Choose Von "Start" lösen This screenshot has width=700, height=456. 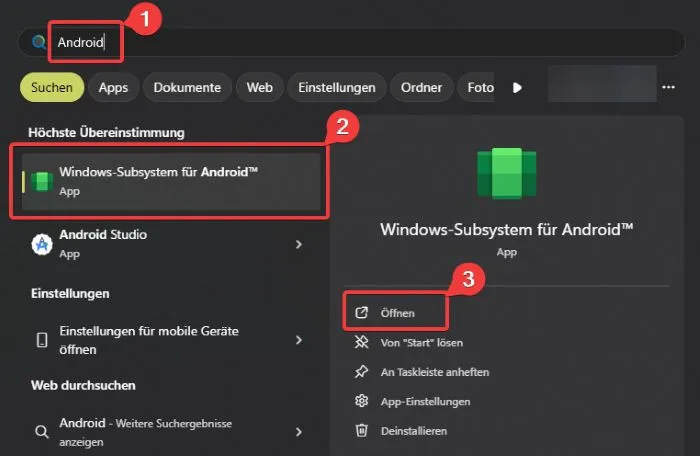click(x=421, y=343)
